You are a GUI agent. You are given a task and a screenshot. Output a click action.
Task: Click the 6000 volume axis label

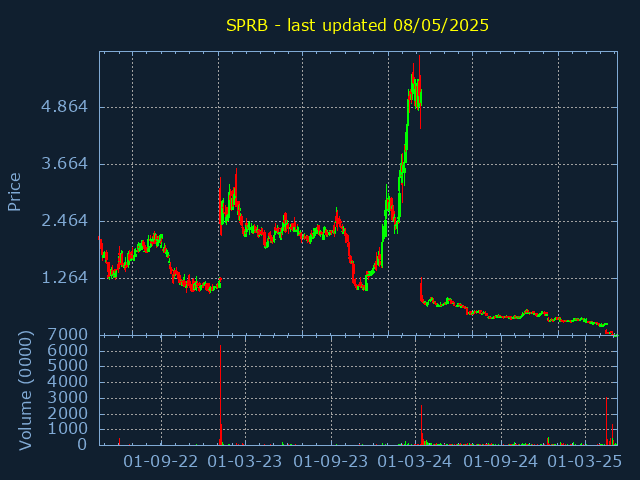(67, 350)
